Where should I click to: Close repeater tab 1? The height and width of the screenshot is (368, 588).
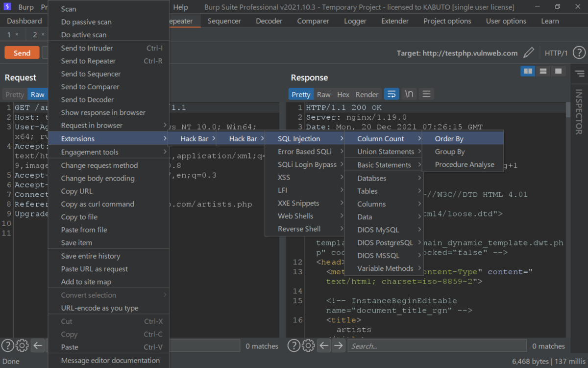[x=17, y=34]
